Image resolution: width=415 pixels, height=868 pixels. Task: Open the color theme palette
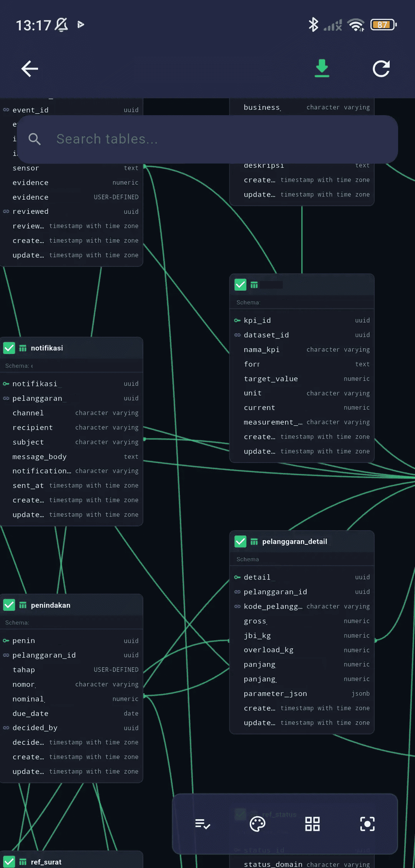257,824
